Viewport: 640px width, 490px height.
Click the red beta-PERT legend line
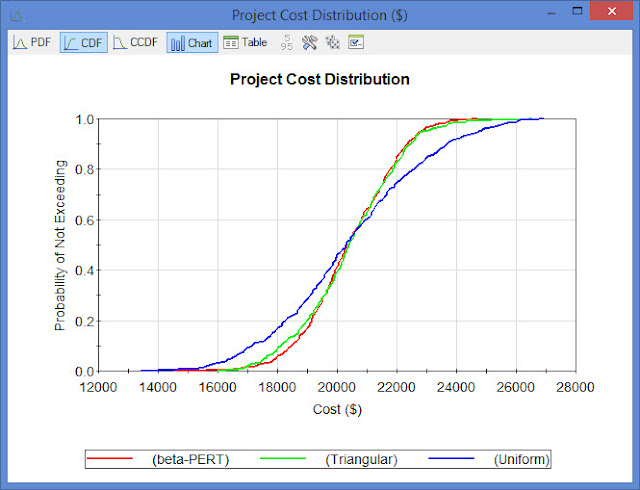[x=110, y=459]
